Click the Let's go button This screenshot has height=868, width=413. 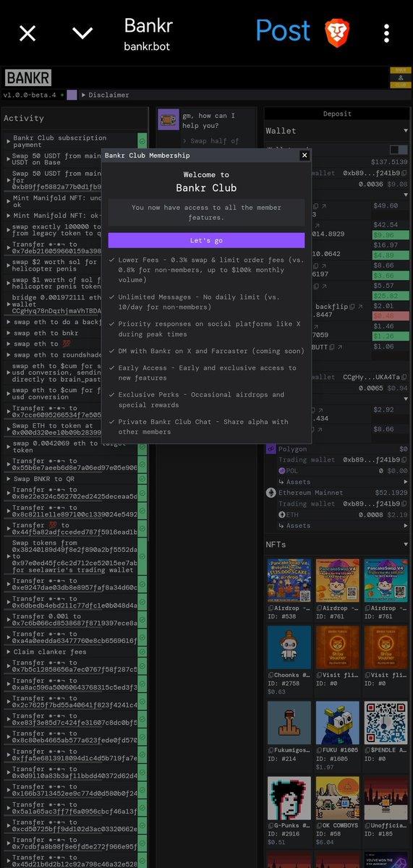point(206,240)
